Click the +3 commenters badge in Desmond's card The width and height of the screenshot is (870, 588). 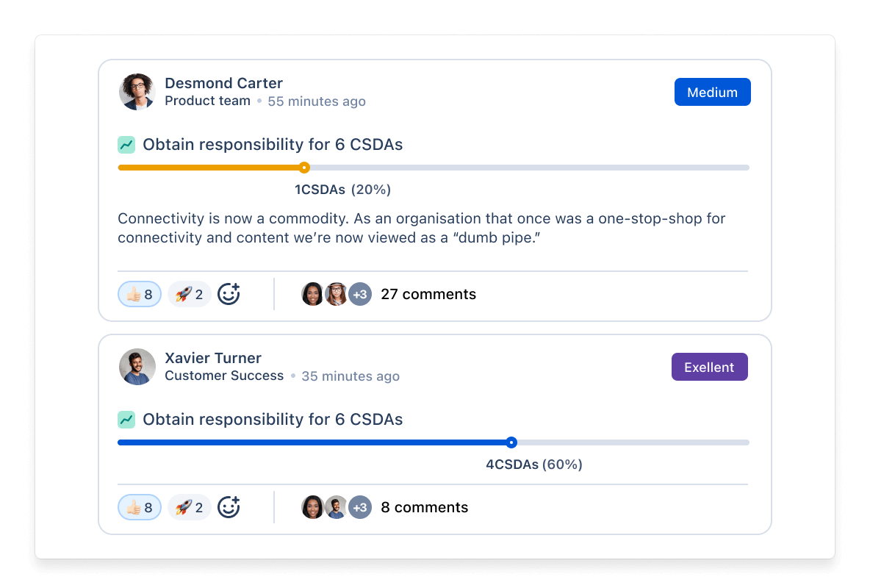(x=360, y=294)
